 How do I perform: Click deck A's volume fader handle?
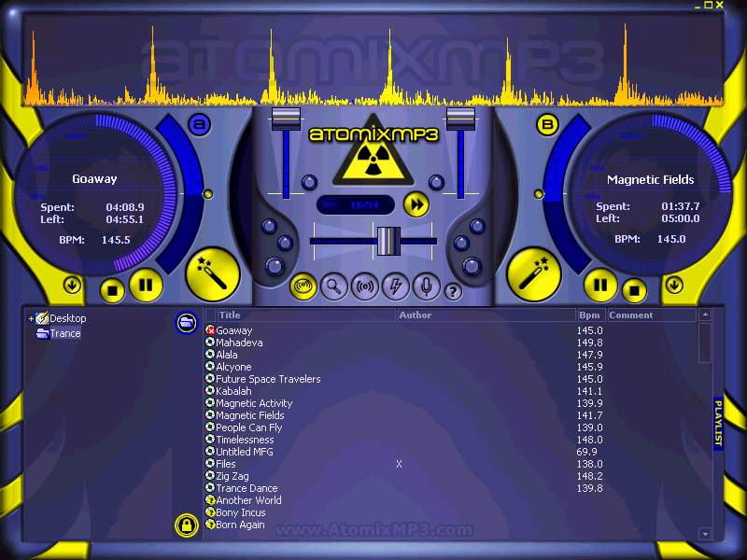(x=286, y=119)
